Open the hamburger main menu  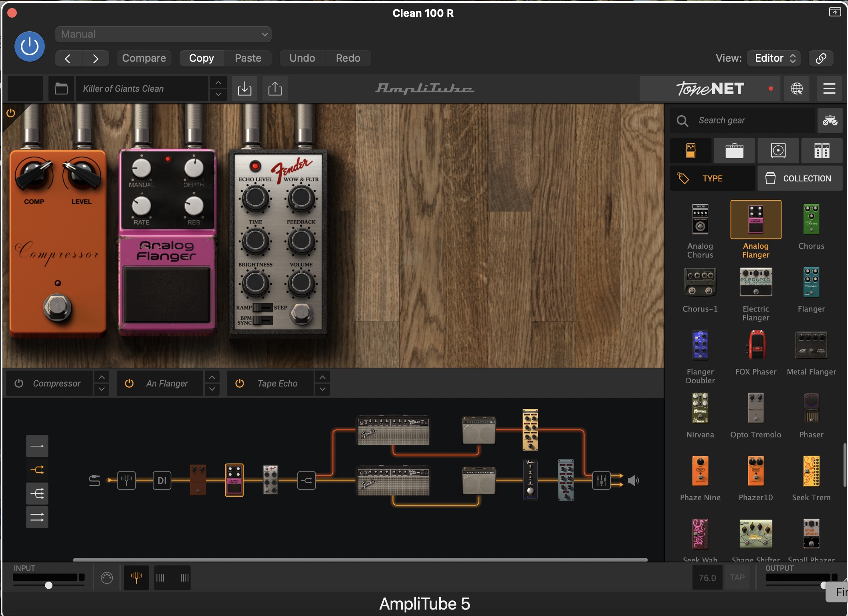tap(829, 89)
